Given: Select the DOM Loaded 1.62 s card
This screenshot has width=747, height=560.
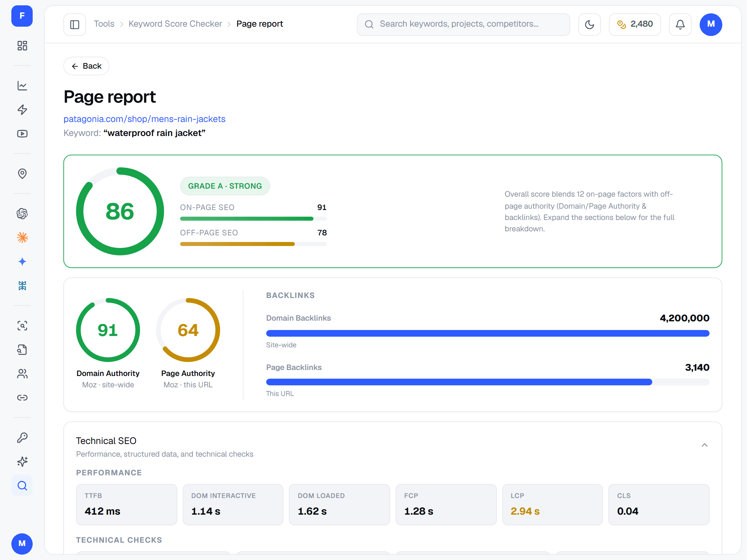Looking at the screenshot, I should (339, 505).
